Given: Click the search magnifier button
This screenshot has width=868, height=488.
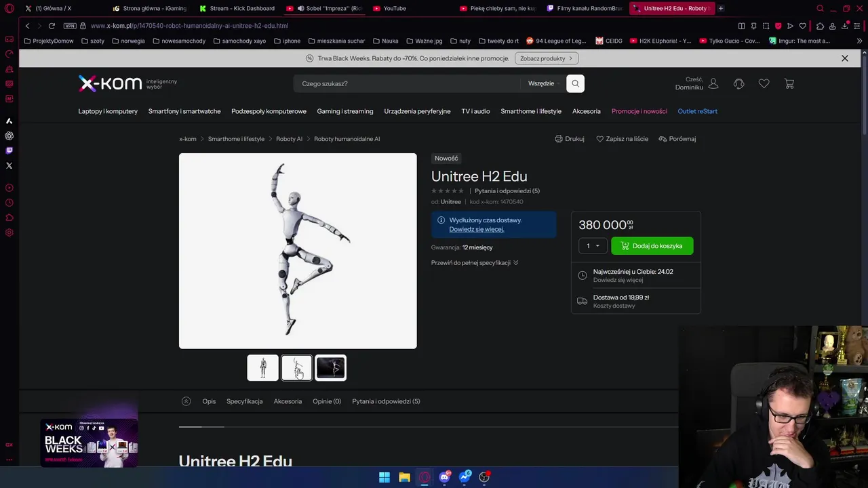Looking at the screenshot, I should (575, 83).
